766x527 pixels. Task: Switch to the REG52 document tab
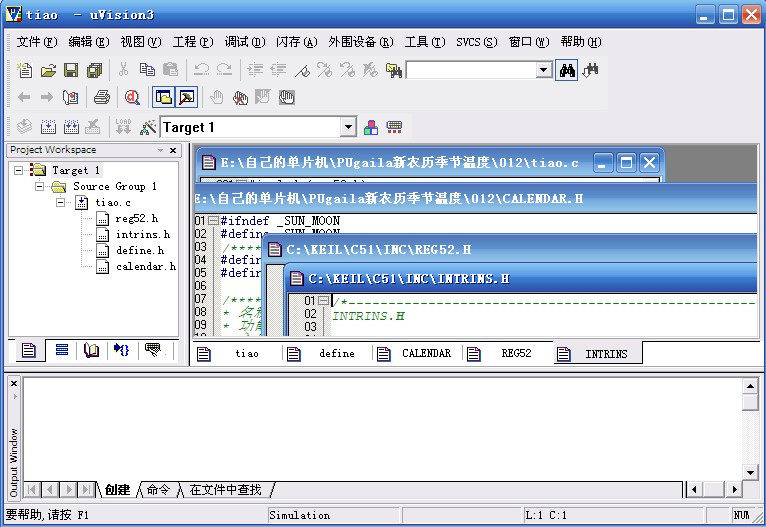pyautogui.click(x=508, y=354)
